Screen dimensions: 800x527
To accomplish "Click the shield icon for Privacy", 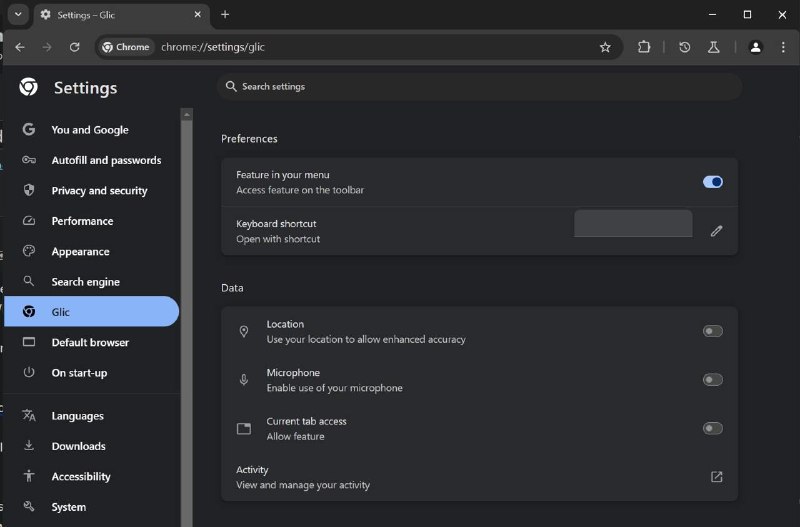I will [29, 190].
